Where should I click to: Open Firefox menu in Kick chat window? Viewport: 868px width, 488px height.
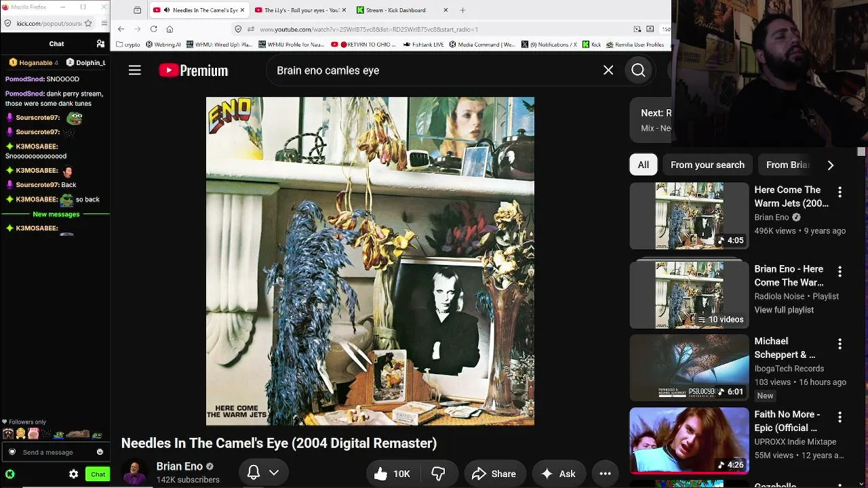(104, 23)
